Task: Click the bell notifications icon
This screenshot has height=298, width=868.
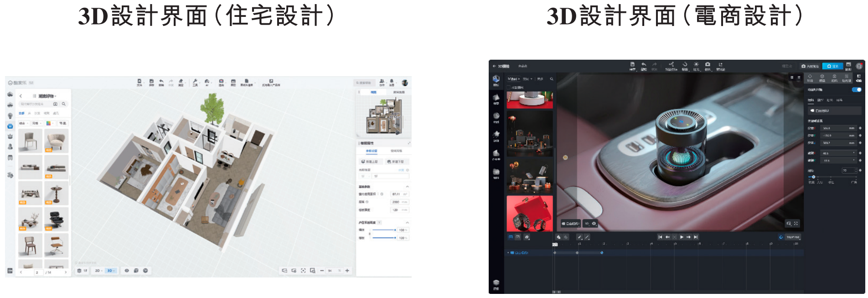Action: tap(392, 82)
